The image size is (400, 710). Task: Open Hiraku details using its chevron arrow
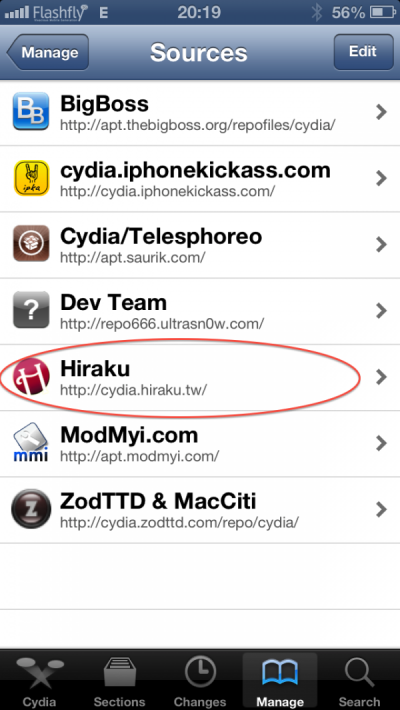381,377
